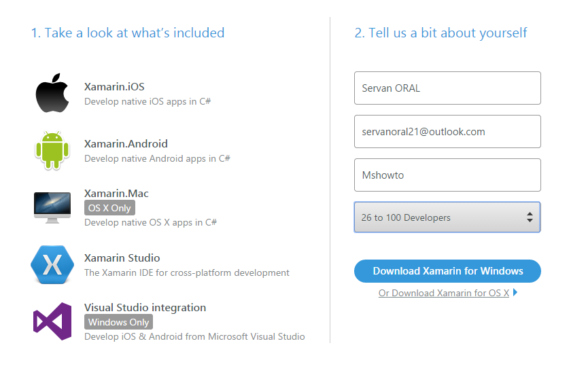Viewport: 588px width, 371px height.
Task: Click the name field containing Servan ORAL
Action: pos(447,88)
